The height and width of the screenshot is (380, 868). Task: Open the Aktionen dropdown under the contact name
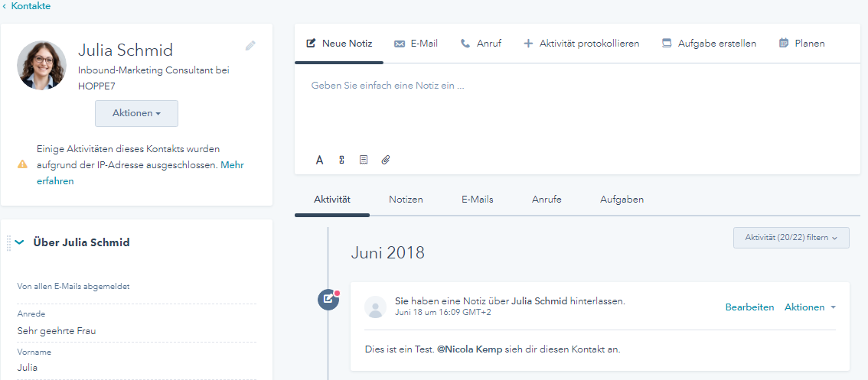point(137,113)
